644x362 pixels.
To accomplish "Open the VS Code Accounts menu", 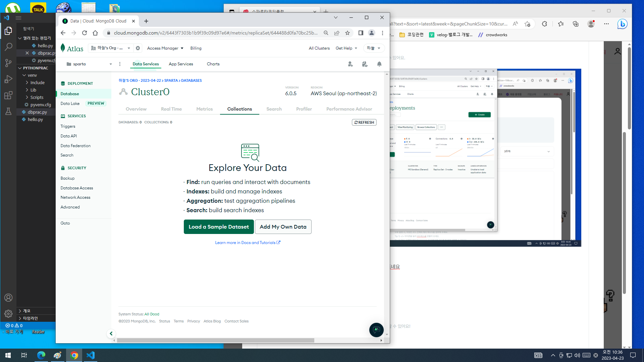I will point(8,298).
